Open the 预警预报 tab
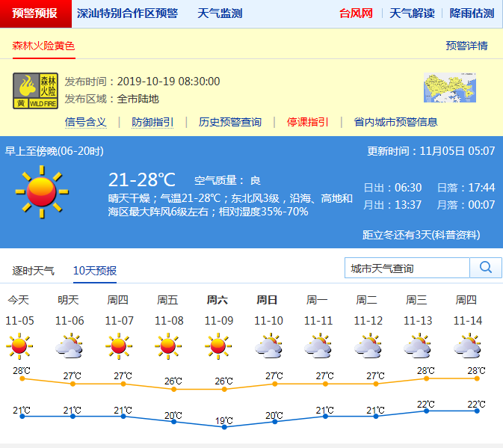The height and width of the screenshot is (448, 503). point(35,13)
